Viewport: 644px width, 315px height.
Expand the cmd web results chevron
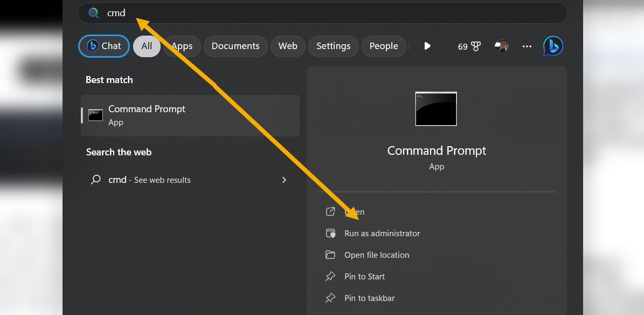point(284,180)
